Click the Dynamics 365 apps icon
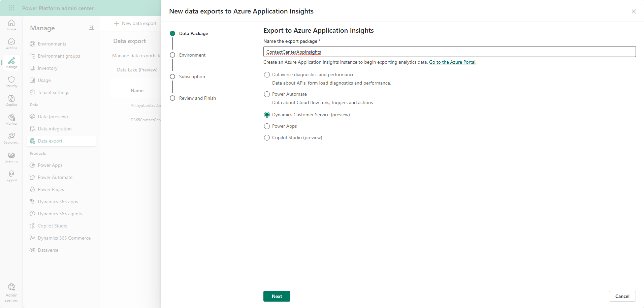The image size is (644, 308). pyautogui.click(x=32, y=202)
